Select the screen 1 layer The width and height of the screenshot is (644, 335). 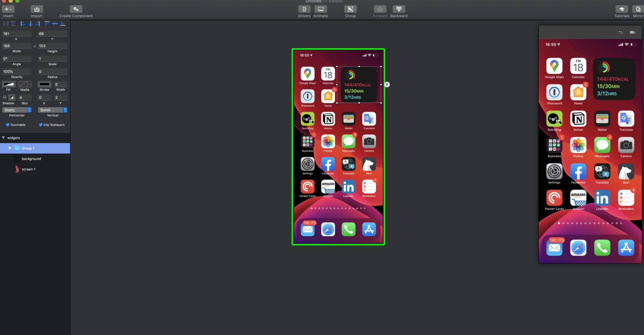[35, 169]
